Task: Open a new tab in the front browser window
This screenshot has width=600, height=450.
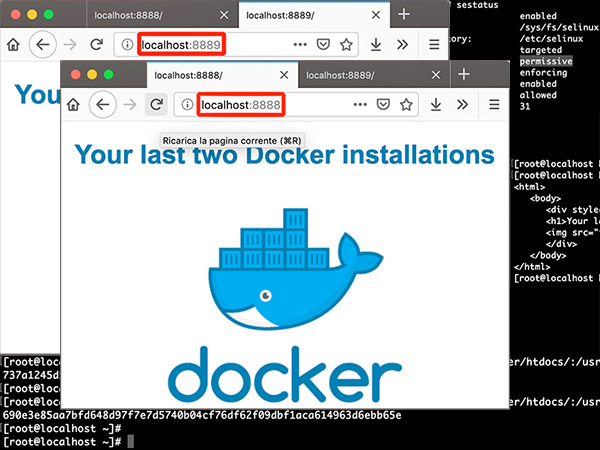Action: pyautogui.click(x=463, y=75)
